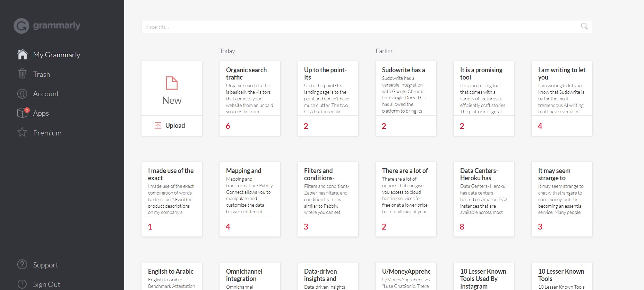
Task: Click issue count 1 on 'I made use' card
Action: point(150,227)
